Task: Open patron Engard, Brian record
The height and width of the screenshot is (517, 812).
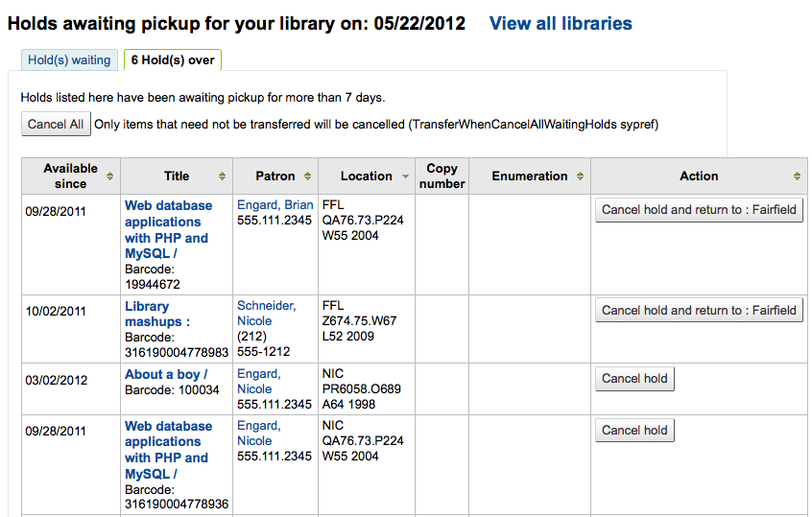Action: 275,205
